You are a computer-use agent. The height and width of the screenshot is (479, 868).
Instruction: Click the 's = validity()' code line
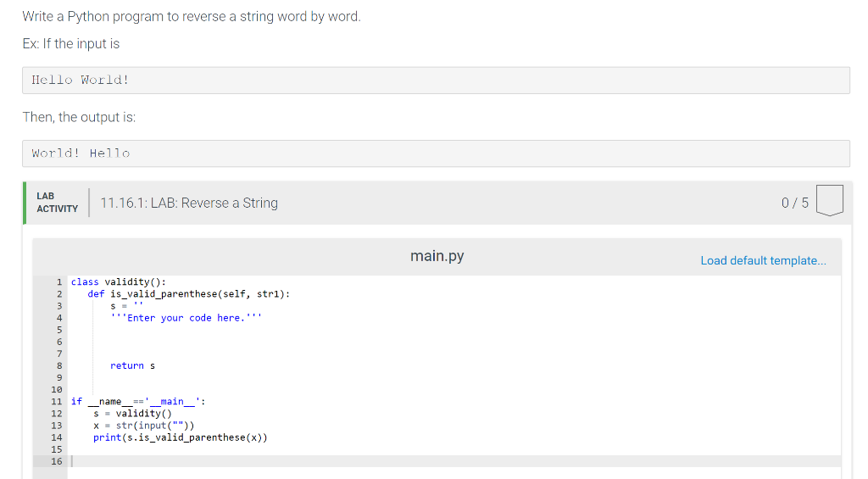tap(132, 414)
